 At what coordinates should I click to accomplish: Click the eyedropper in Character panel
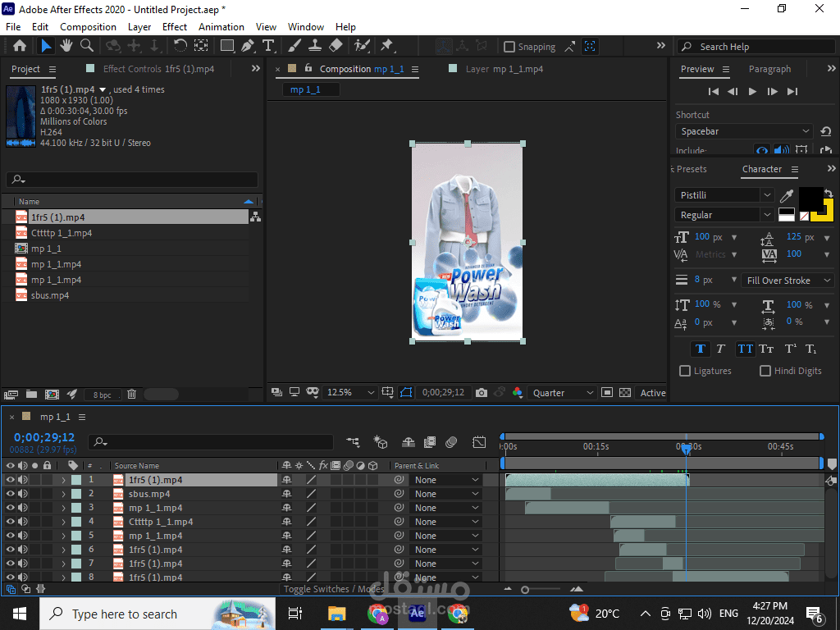click(x=787, y=195)
